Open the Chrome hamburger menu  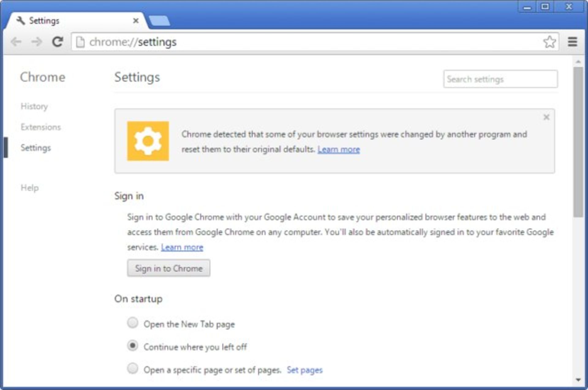572,42
